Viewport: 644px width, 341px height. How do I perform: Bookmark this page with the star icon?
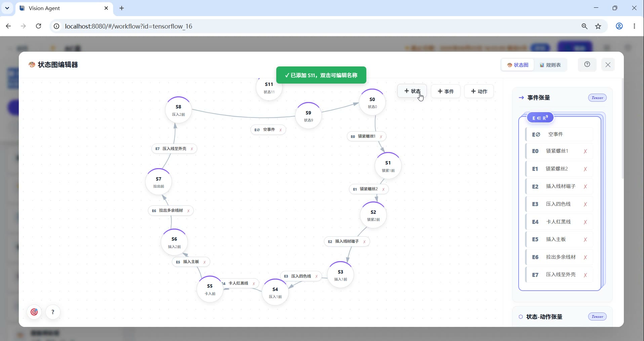(598, 26)
